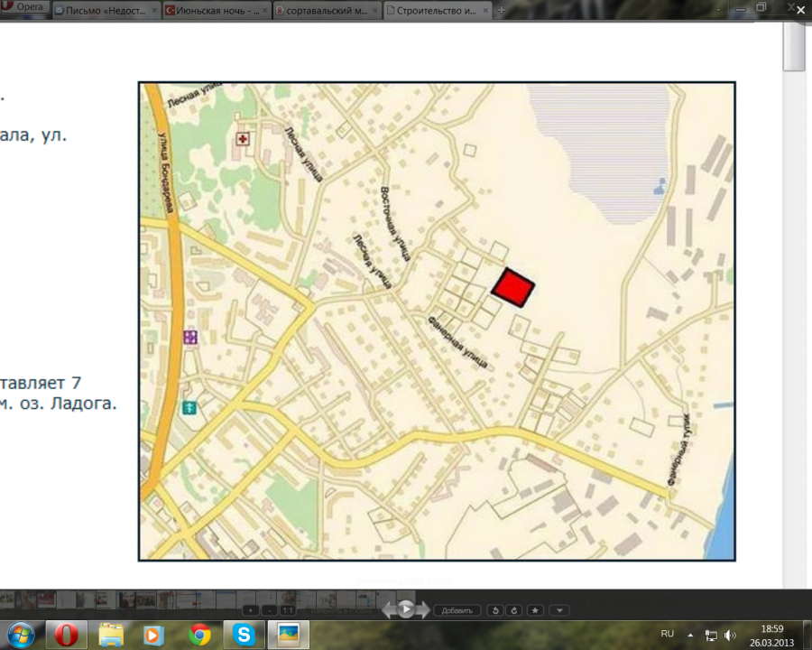Rotate image clockwise

513,610
